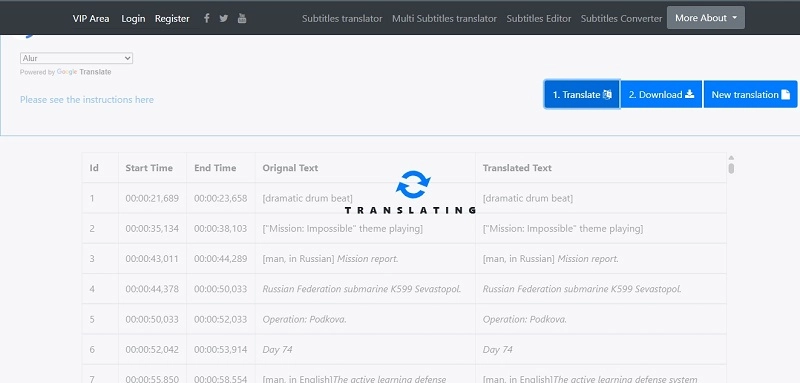Select end time 00:00:38,103

tap(220, 228)
